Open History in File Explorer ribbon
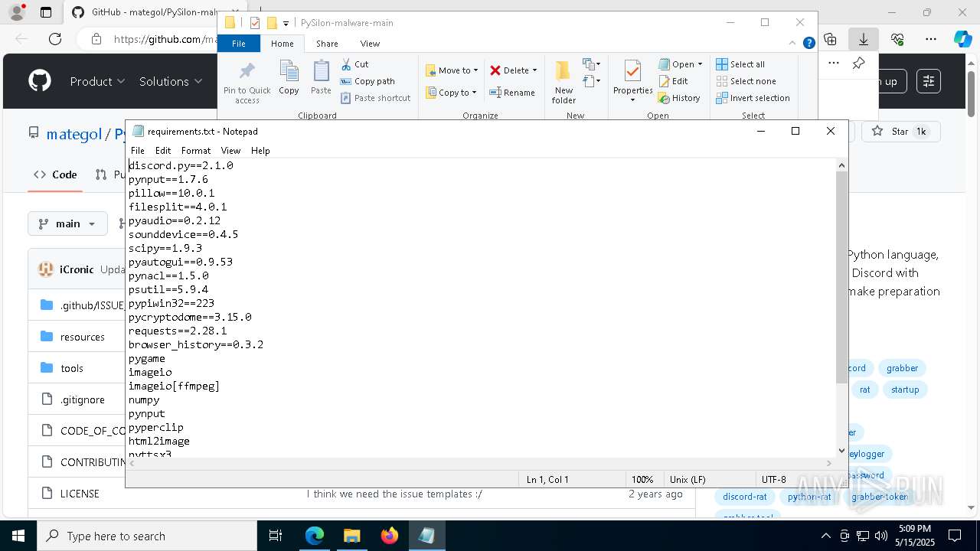 (679, 98)
